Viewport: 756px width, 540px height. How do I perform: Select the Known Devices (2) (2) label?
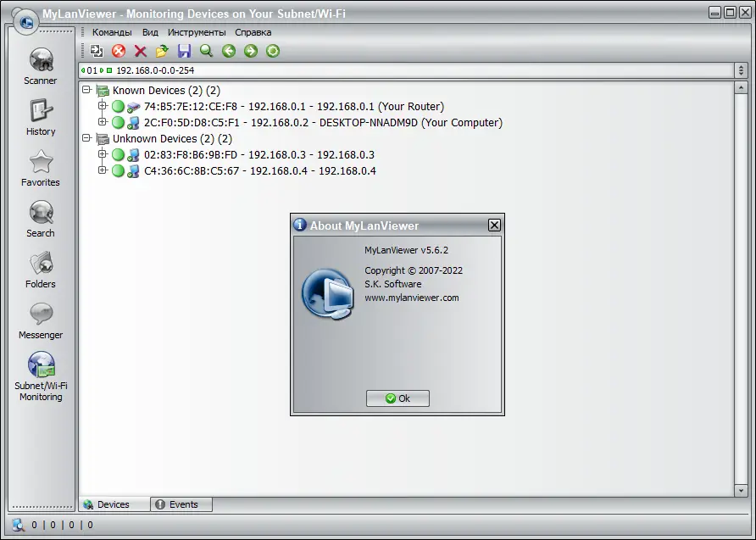click(166, 91)
